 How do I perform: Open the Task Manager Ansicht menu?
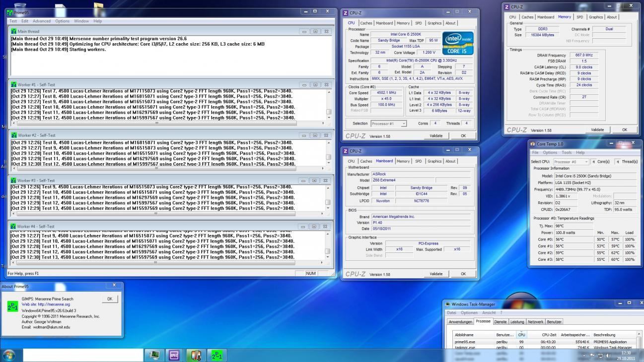tap(489, 313)
